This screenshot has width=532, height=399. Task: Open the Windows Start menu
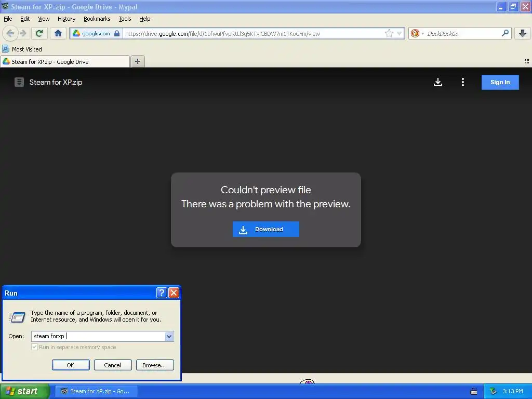[25, 391]
